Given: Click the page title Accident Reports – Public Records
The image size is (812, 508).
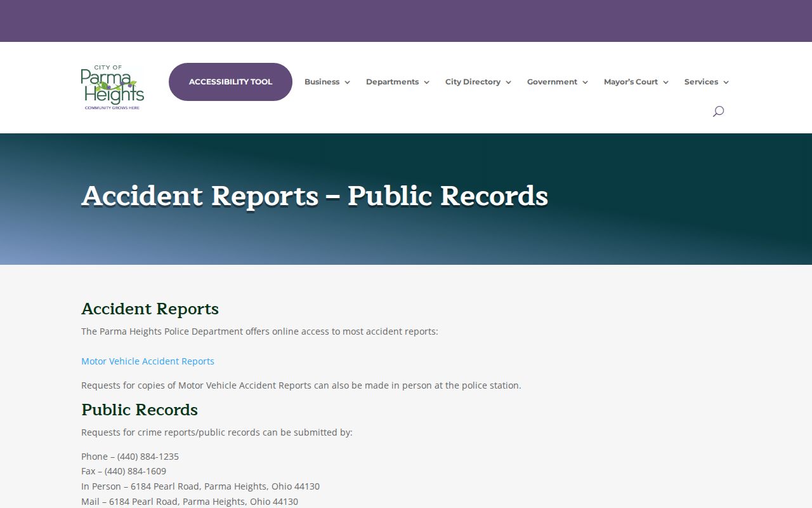Looking at the screenshot, I should 315,196.
